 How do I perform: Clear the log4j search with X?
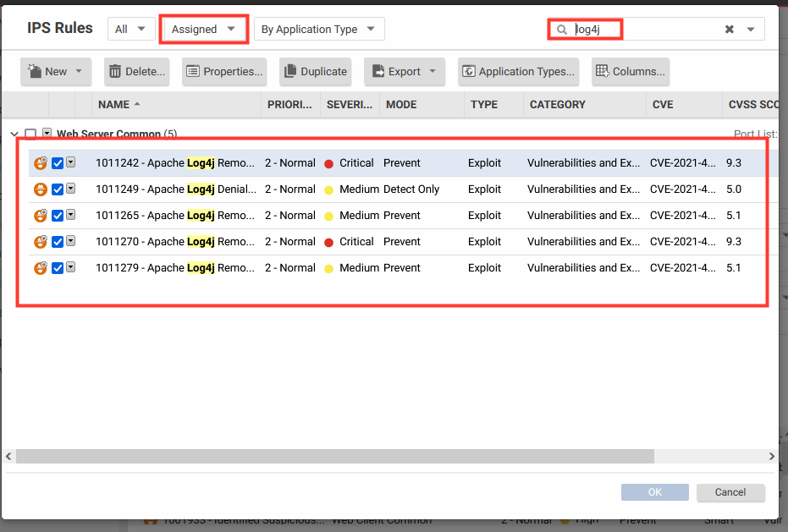pos(730,29)
